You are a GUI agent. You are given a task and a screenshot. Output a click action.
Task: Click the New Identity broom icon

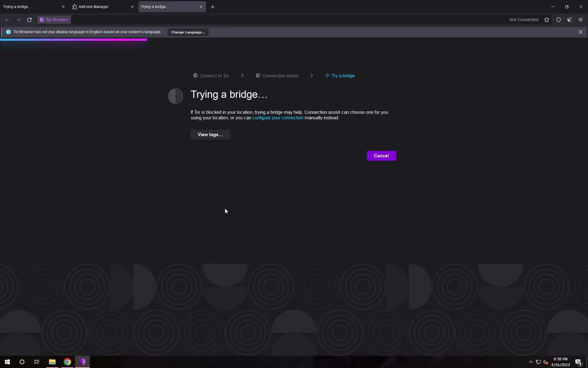pos(569,20)
